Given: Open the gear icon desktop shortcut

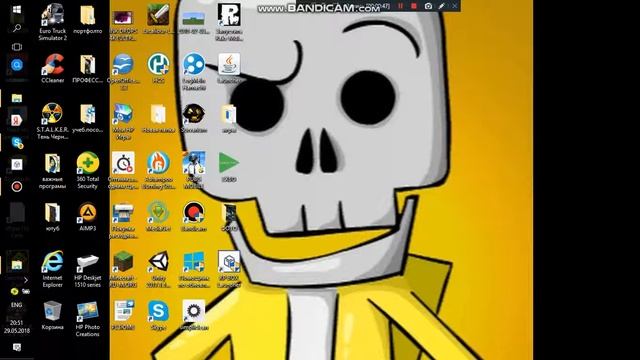Looking at the screenshot, I should 193,316.
